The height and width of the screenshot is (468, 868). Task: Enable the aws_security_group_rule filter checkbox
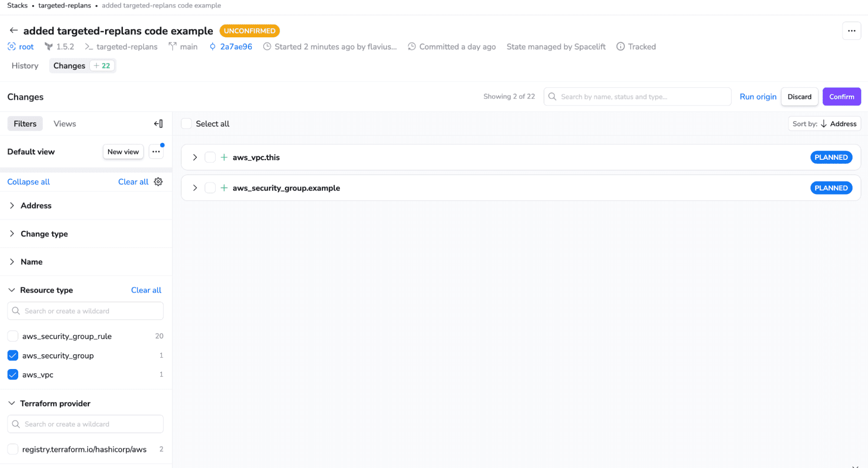coord(13,336)
